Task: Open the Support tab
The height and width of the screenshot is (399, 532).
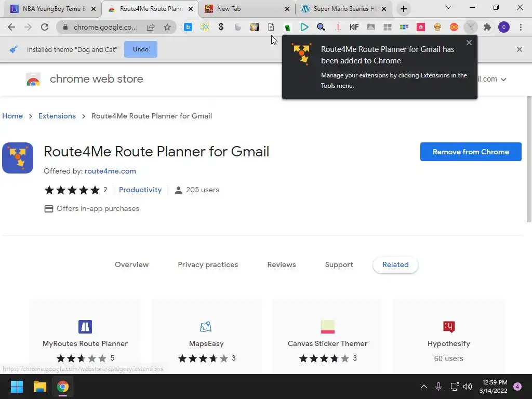Action: point(339,264)
